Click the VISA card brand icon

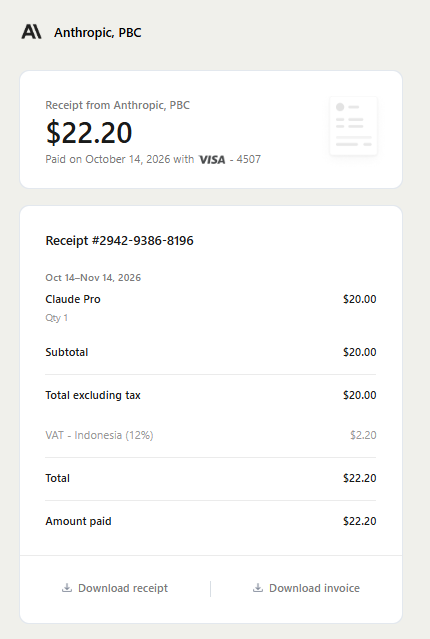coord(212,159)
